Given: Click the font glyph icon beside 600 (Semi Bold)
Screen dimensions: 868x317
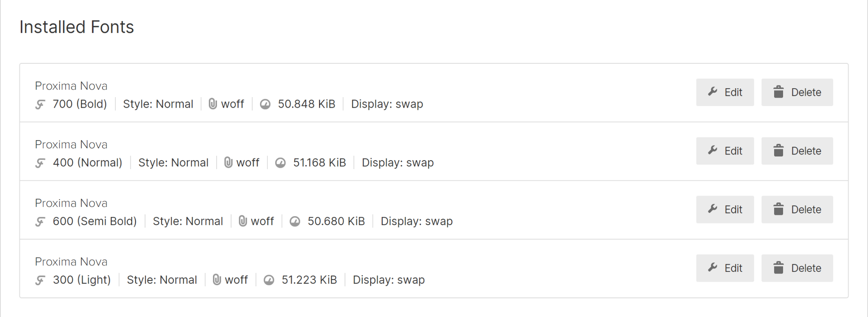Looking at the screenshot, I should coord(40,222).
